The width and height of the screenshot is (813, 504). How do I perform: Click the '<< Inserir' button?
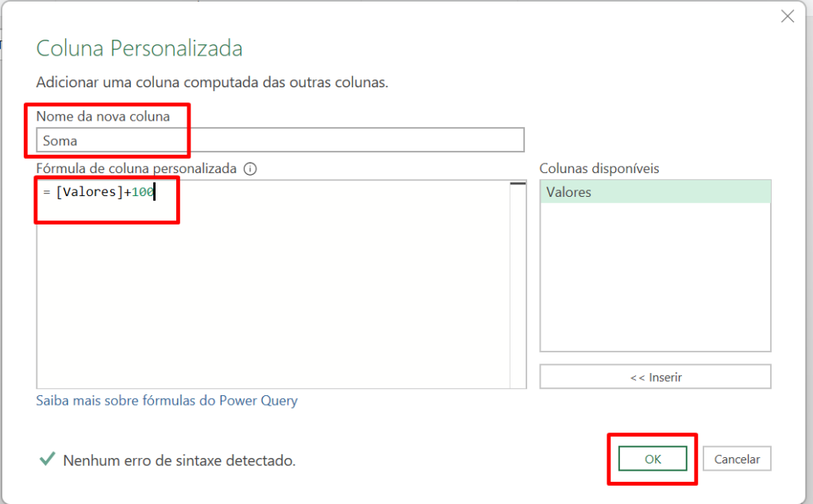click(655, 375)
